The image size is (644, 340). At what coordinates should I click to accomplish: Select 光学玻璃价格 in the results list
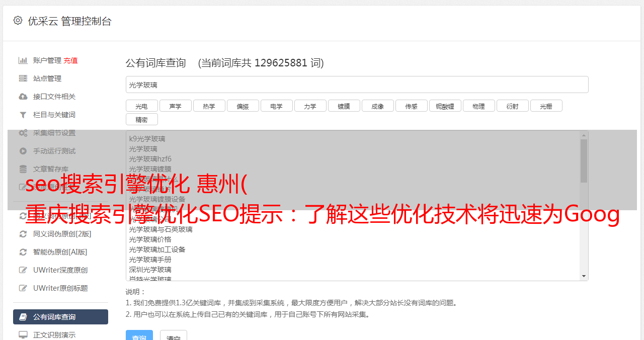[150, 239]
